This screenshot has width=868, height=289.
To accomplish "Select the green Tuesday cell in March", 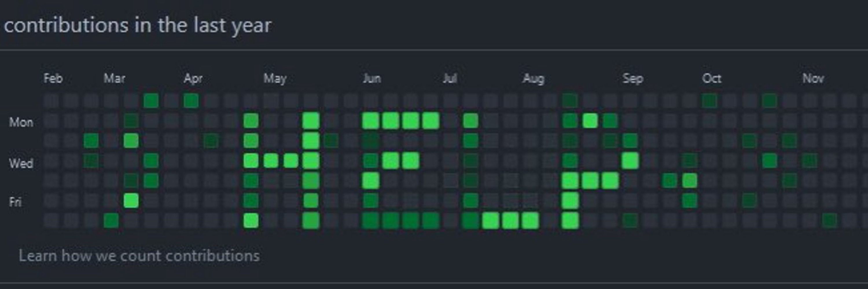I will (131, 141).
